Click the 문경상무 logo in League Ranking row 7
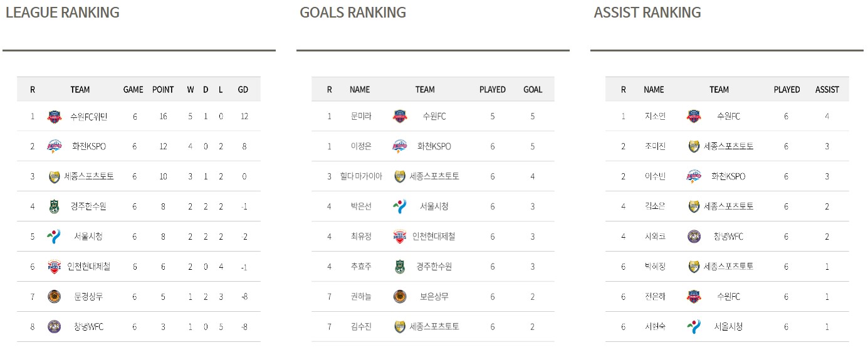The image size is (868, 362). tap(55, 297)
